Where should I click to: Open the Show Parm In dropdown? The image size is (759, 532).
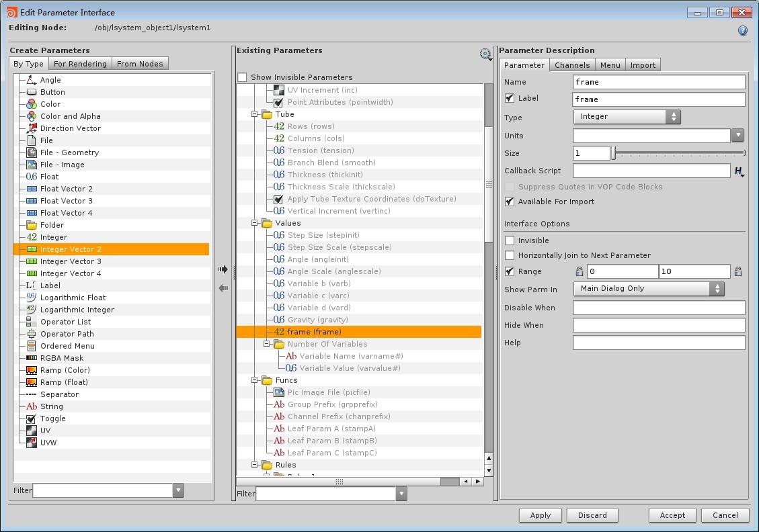click(649, 289)
